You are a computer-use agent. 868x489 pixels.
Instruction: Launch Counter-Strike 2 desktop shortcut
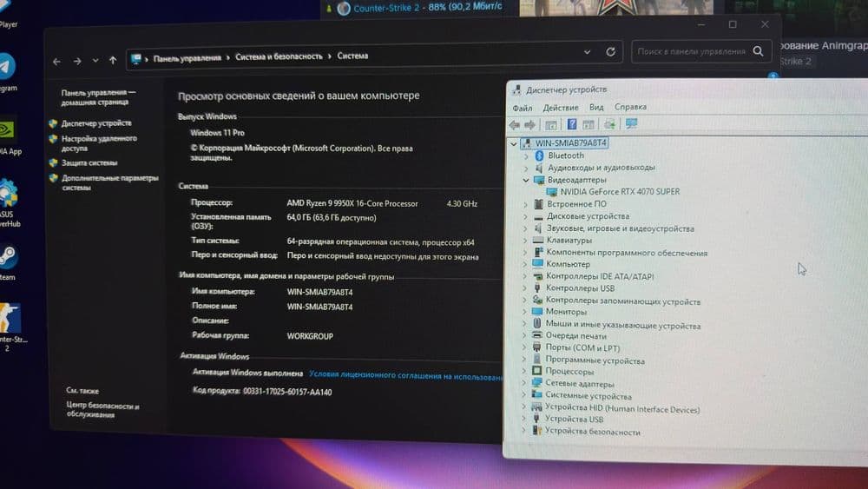[x=10, y=317]
